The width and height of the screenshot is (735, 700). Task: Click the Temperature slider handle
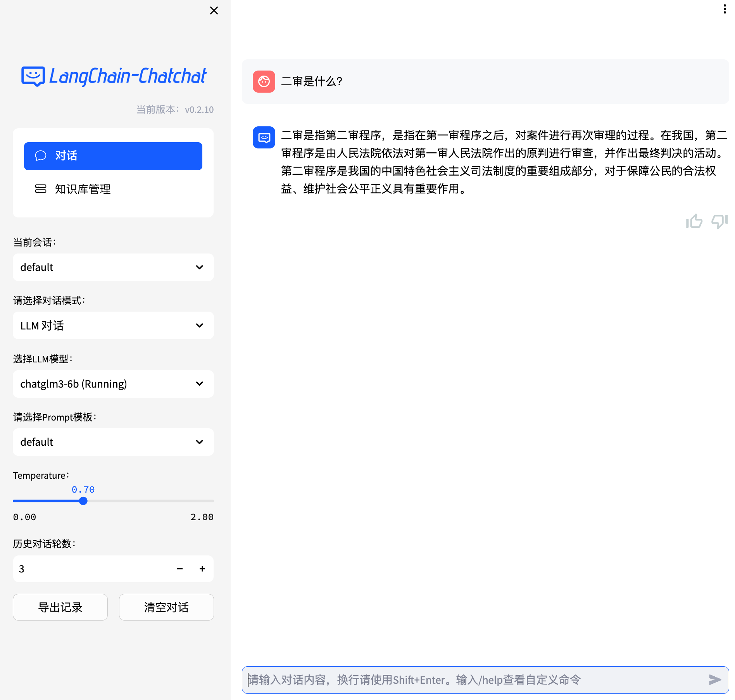click(x=83, y=501)
